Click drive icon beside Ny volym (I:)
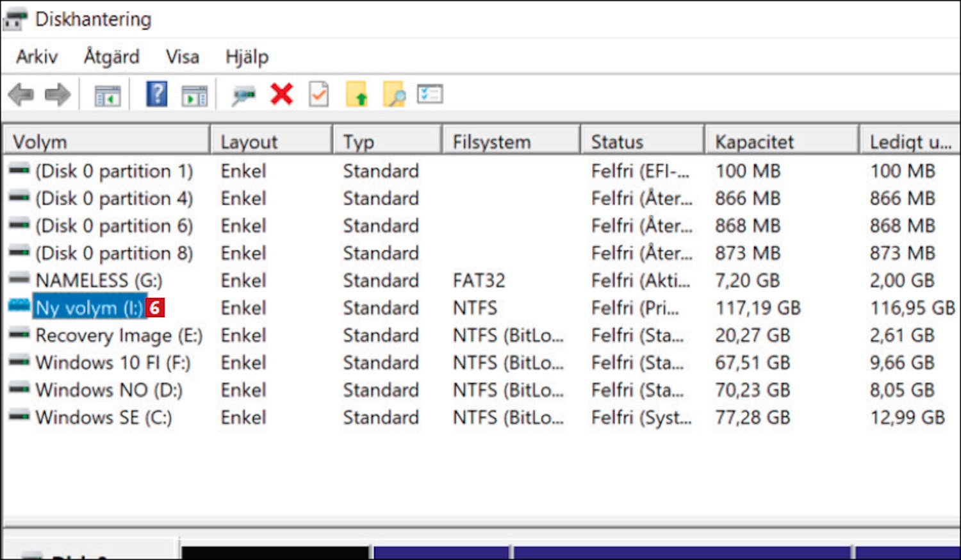 pos(19,306)
